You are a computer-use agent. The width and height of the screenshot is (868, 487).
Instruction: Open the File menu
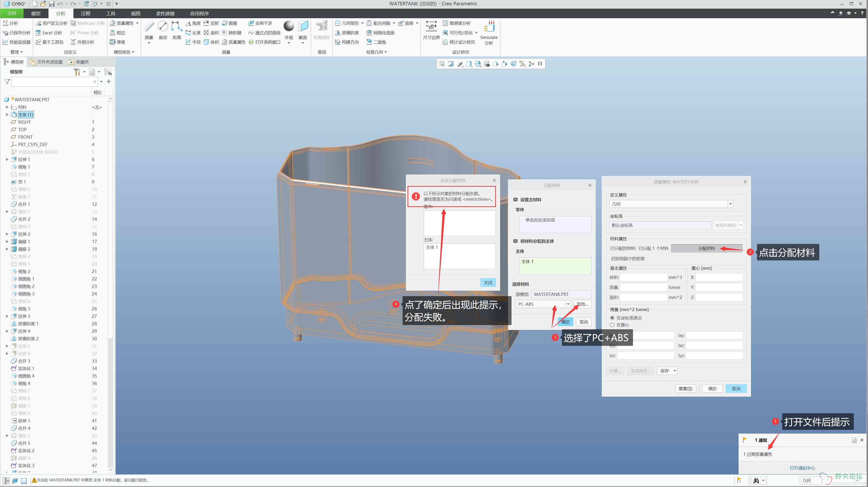12,14
